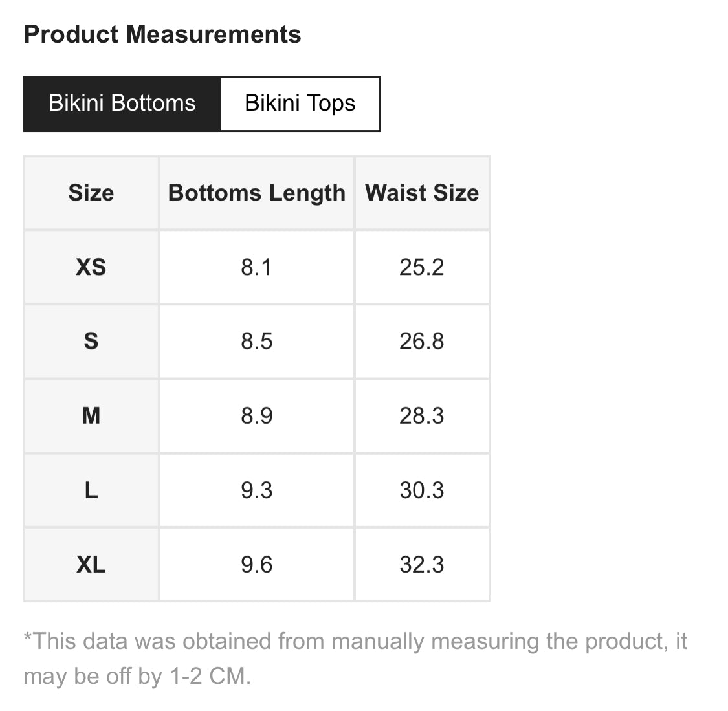Viewport: 728px width, 711px height.
Task: Click the 8.9 length cell for M
Action: tap(257, 416)
